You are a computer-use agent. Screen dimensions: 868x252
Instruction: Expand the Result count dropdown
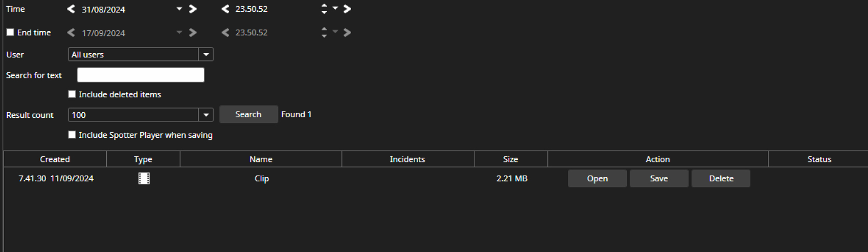point(206,115)
